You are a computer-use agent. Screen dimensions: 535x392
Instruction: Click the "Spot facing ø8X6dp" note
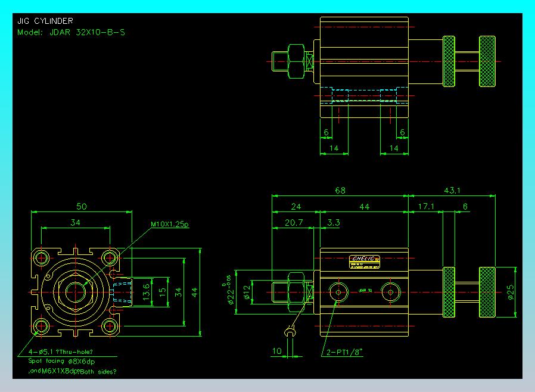[61, 361]
